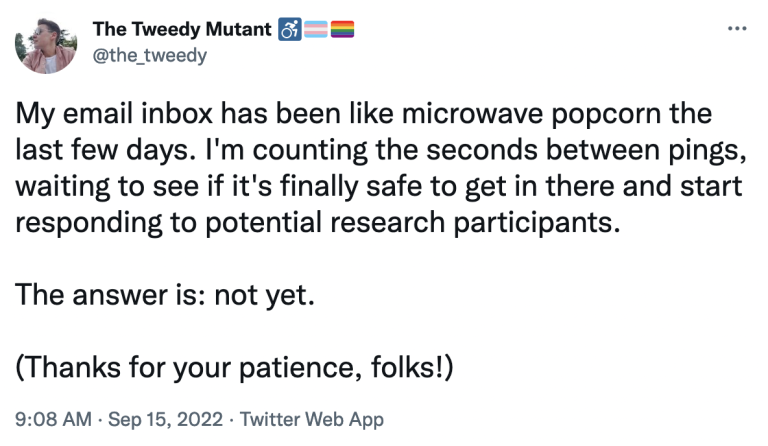Image resolution: width=768 pixels, height=446 pixels.
Task: Click the phrase 'My email inbox'
Action: pos(114,115)
